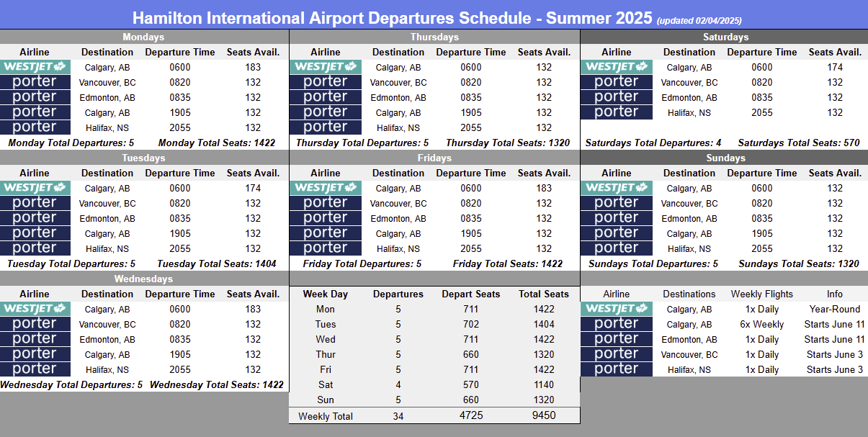This screenshot has height=437, width=868.
Task: Select the Year-Round info cell
Action: 834,309
